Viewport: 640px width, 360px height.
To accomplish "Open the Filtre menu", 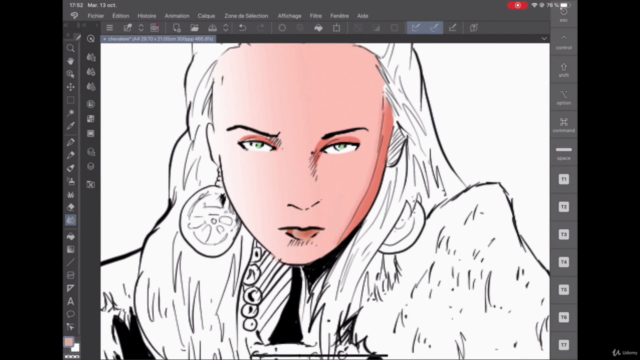I will pos(316,16).
